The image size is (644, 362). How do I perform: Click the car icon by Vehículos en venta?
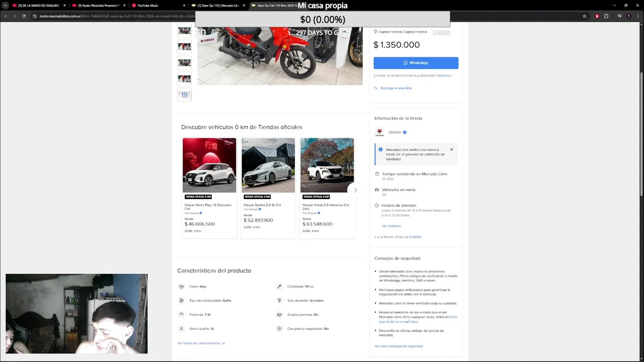pos(377,190)
